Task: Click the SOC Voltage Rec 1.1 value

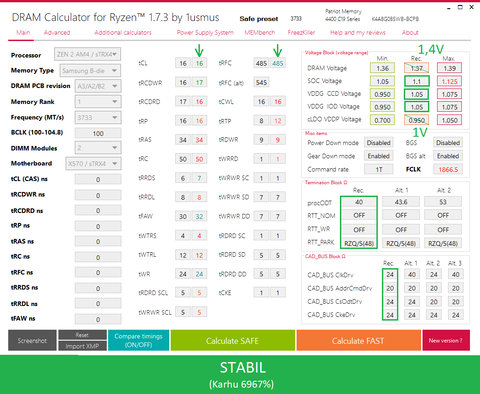Action: point(417,81)
